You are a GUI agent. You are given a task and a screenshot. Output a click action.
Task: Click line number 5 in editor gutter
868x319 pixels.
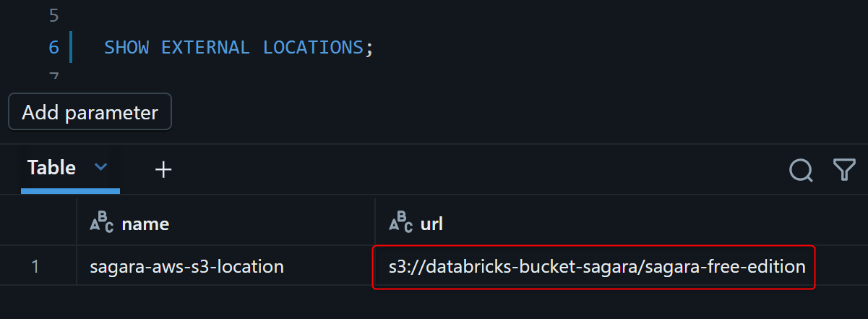[53, 14]
